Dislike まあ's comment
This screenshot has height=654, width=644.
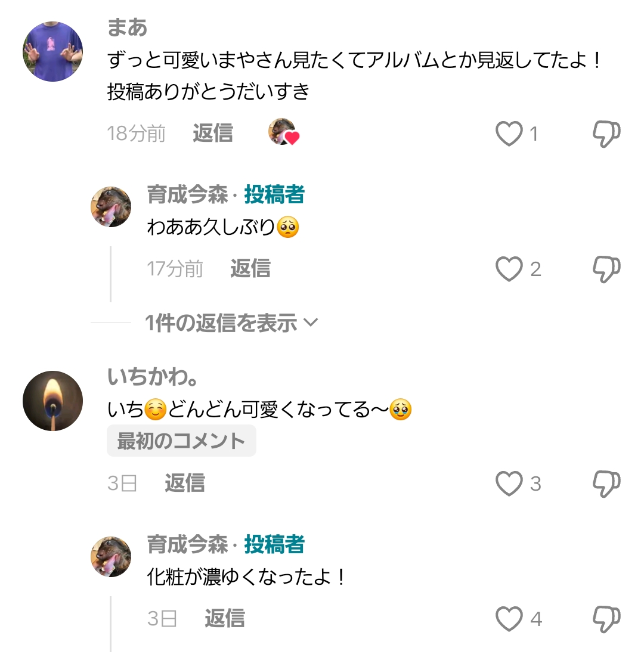click(606, 134)
